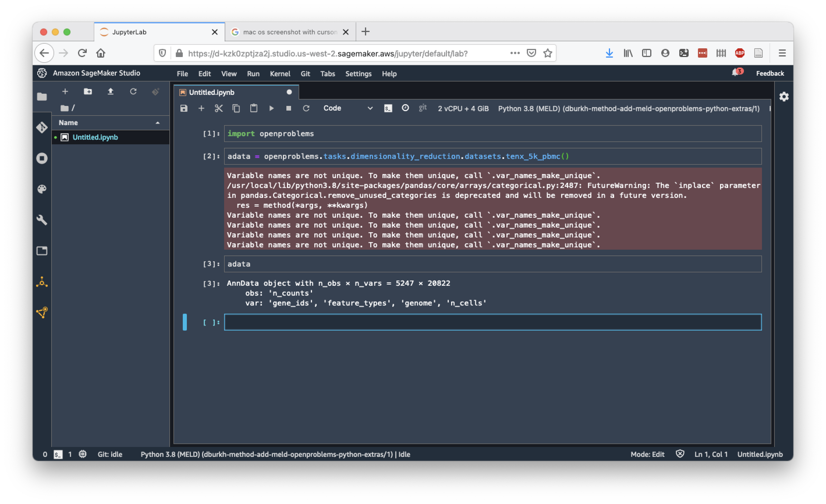Open the cell type Code dropdown
Viewport: 826px width, 504px height.
[347, 108]
